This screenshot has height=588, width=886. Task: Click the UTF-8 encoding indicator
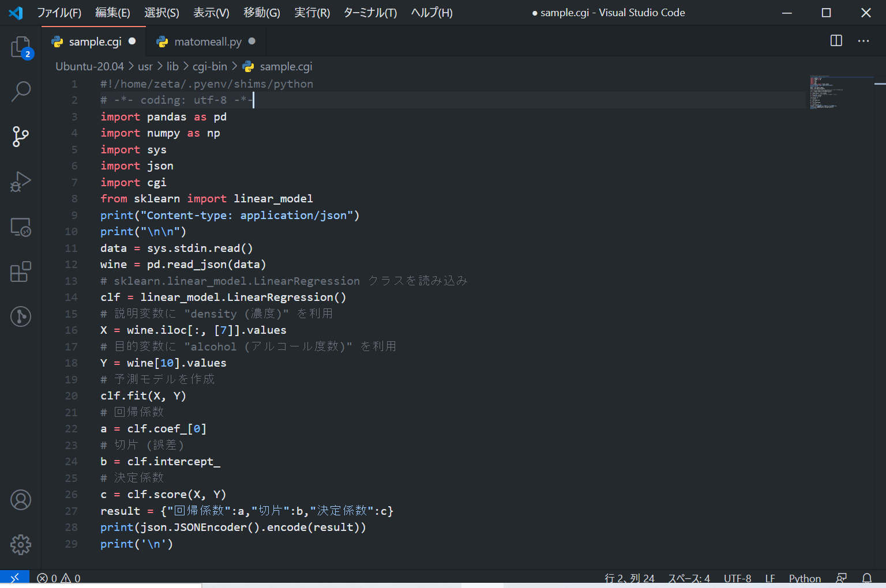click(x=737, y=578)
